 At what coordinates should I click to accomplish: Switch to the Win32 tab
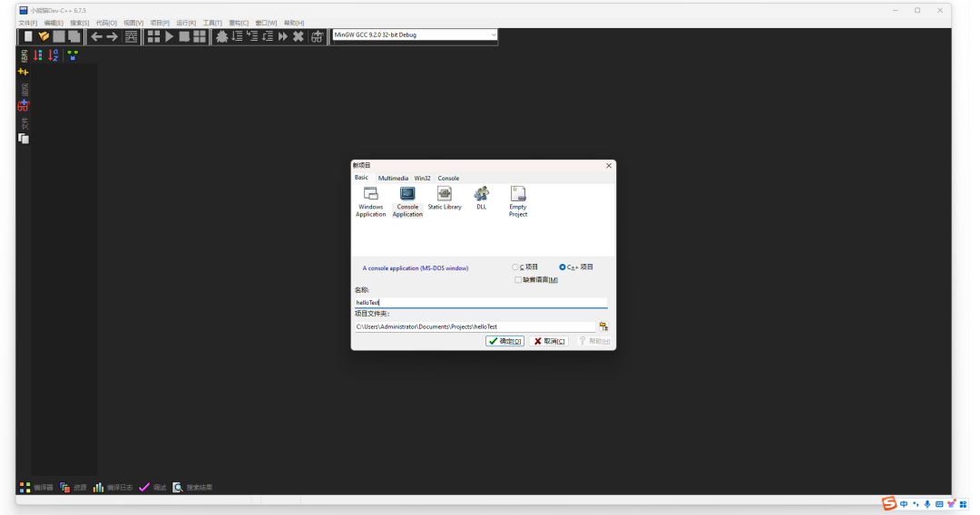[x=423, y=179]
